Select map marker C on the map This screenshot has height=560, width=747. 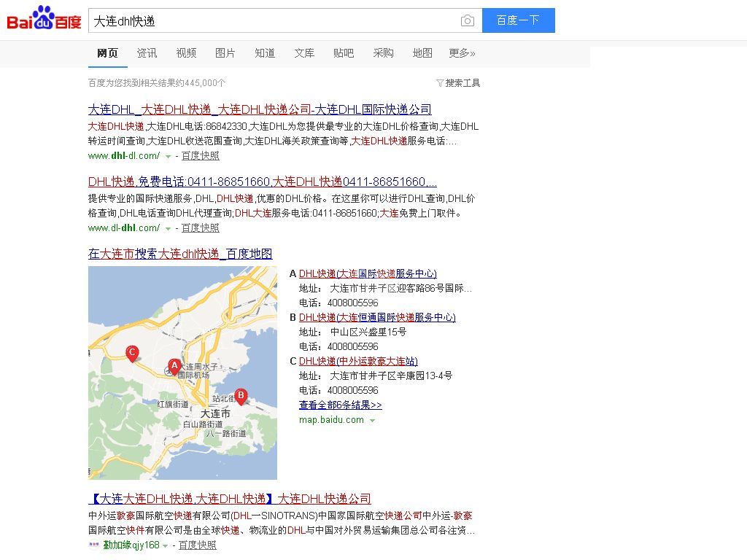(132, 354)
